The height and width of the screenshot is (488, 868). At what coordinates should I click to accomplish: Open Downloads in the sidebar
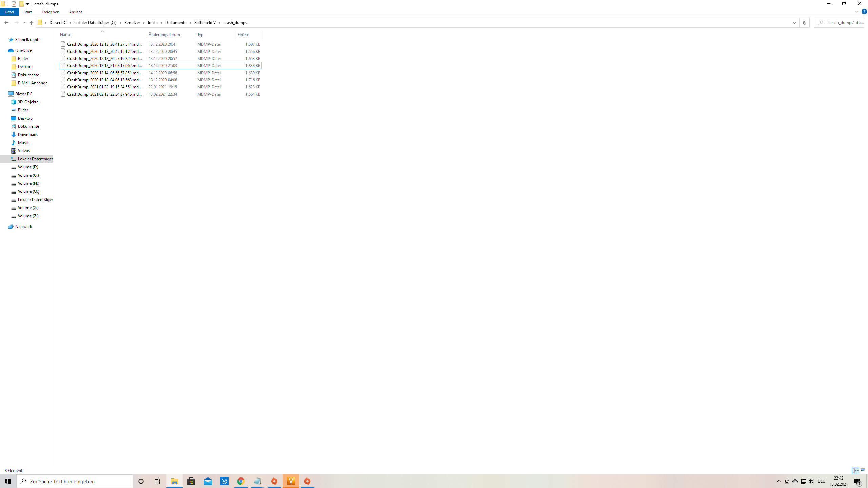pyautogui.click(x=28, y=135)
